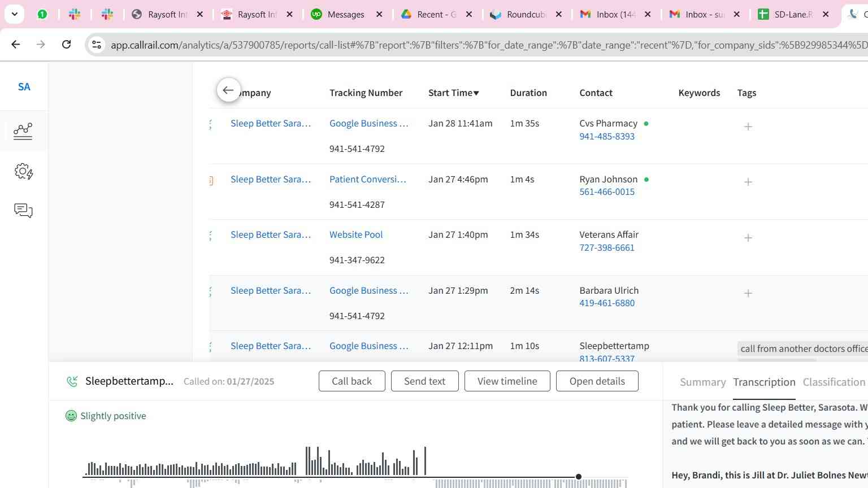Open the analytics reports sidebar icon
The width and height of the screenshot is (868, 488).
23,131
